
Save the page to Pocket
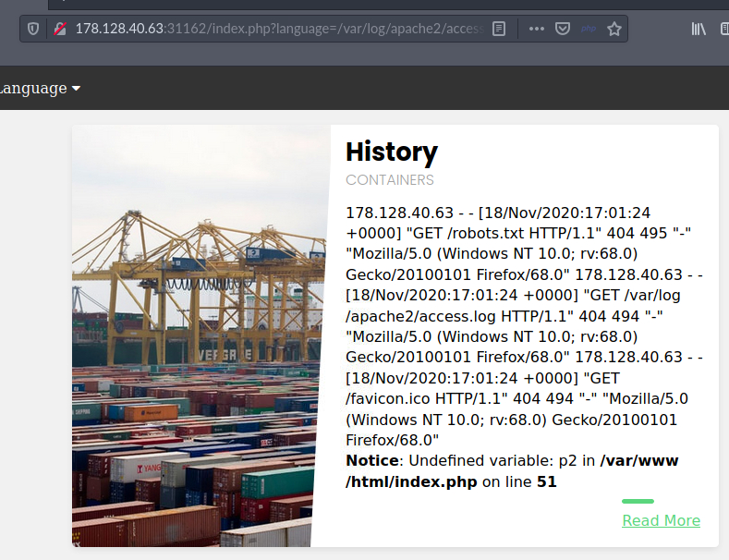point(562,29)
